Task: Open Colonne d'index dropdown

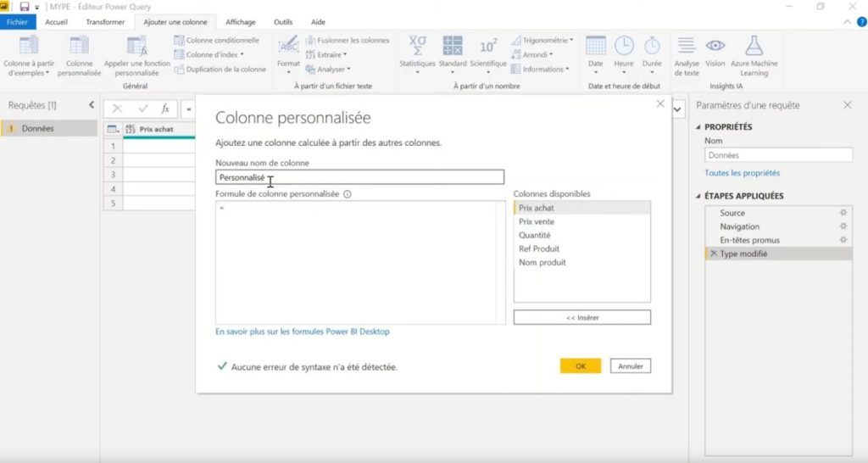Action: click(209, 55)
